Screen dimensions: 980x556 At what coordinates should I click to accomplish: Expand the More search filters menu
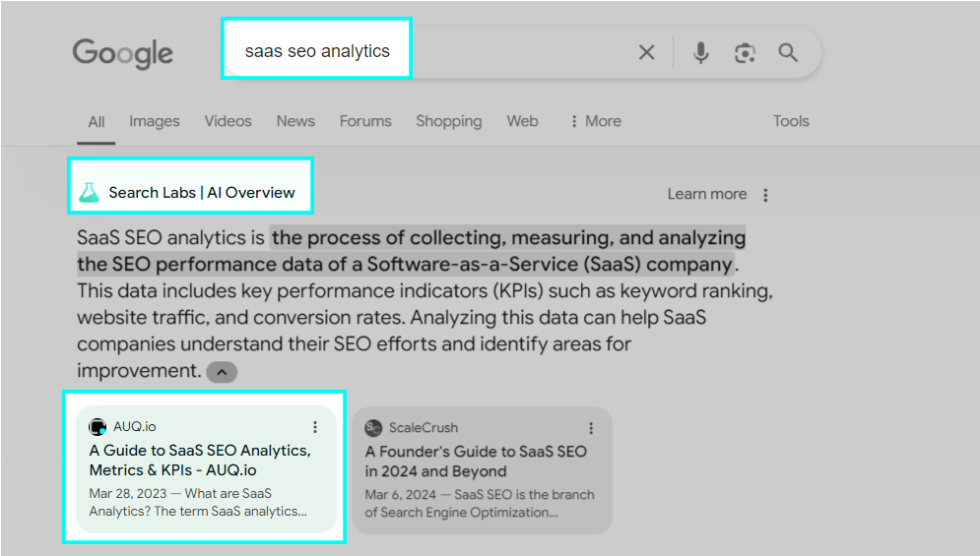click(x=596, y=121)
